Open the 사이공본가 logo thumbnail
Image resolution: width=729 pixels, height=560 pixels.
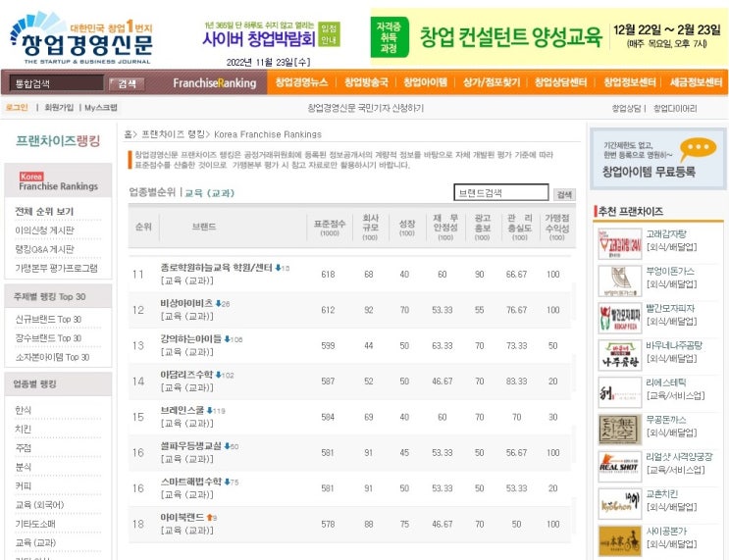[620, 541]
